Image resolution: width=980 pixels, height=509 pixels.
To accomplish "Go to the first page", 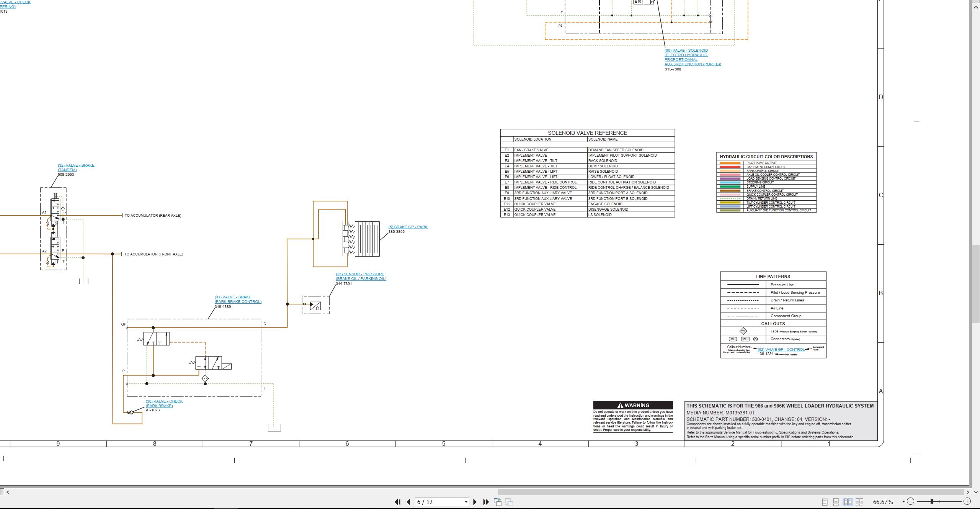I will click(x=397, y=502).
